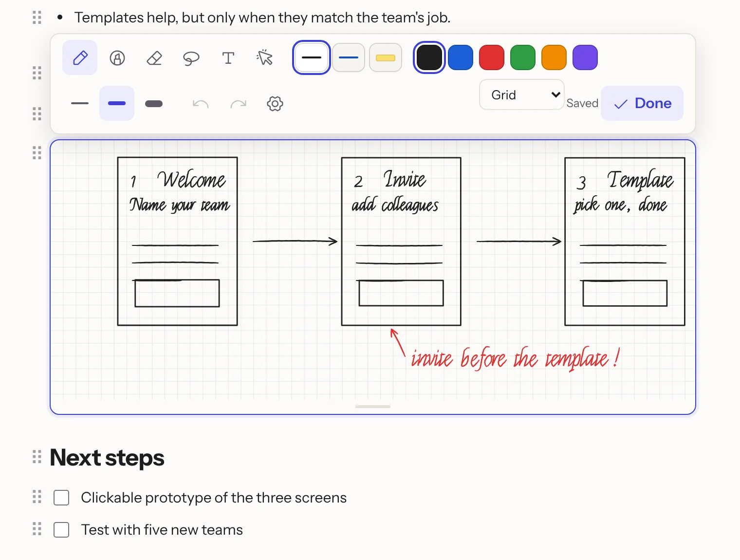The image size is (740, 560).
Task: Click drag handle beside Templates help bullet
Action: click(x=37, y=18)
